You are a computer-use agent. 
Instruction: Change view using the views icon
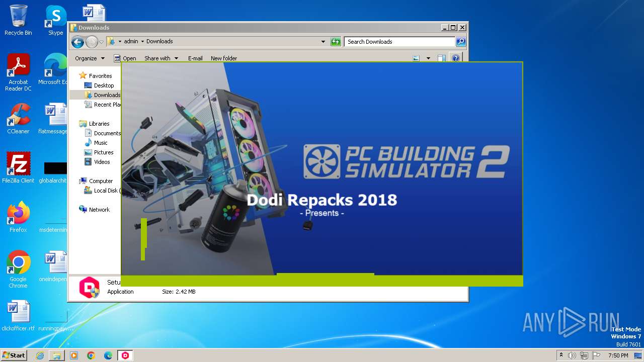click(x=416, y=58)
